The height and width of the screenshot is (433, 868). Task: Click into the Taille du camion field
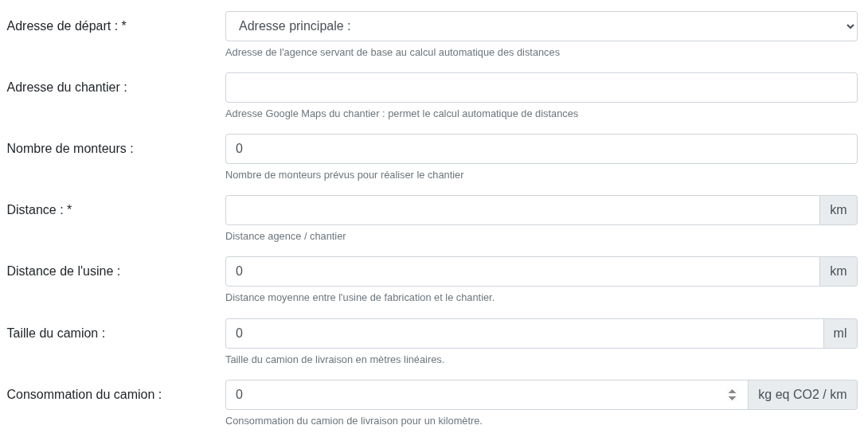tap(524, 334)
